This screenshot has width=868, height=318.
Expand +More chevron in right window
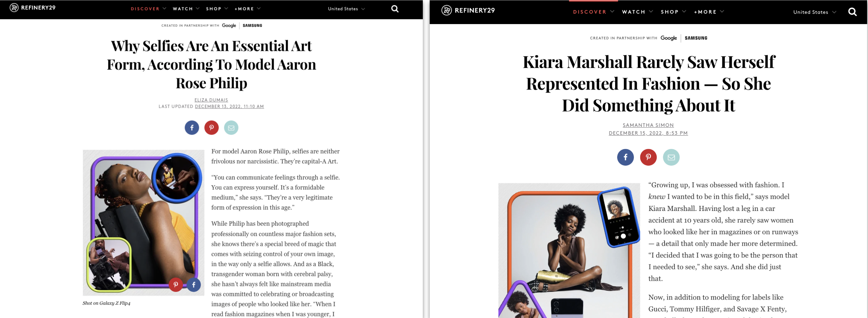722,12
